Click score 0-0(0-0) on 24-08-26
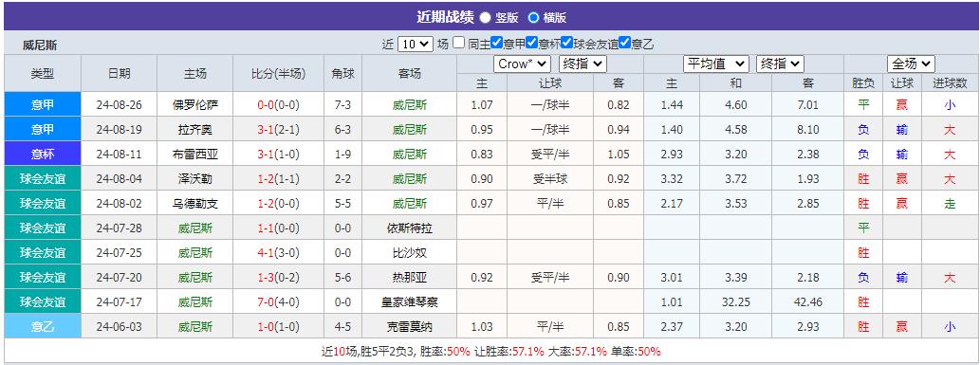 pos(278,105)
